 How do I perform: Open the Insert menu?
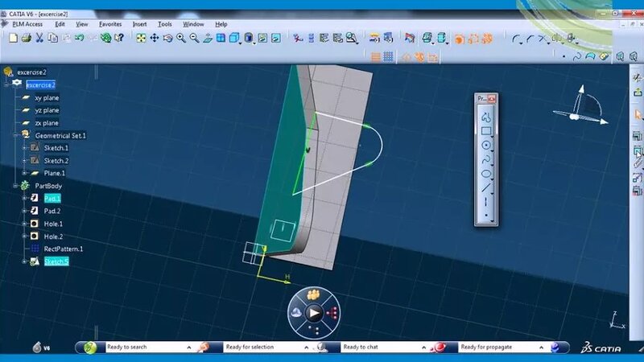139,24
